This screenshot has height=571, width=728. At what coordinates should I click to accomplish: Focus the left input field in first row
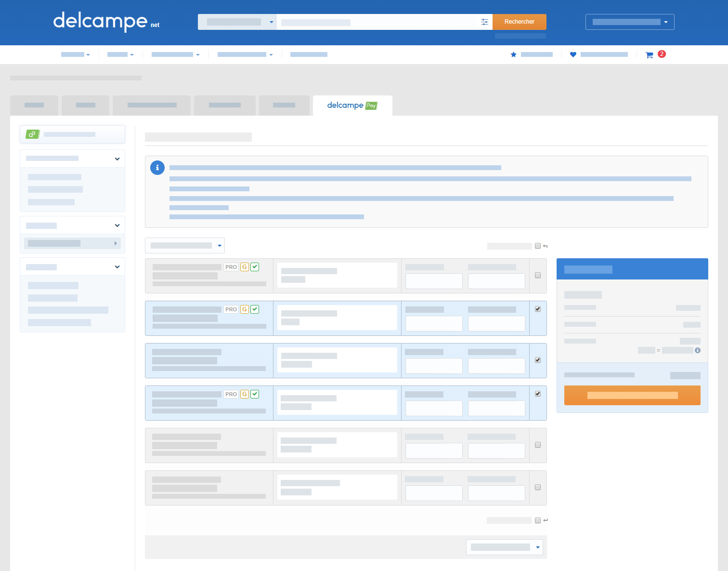[x=434, y=281]
